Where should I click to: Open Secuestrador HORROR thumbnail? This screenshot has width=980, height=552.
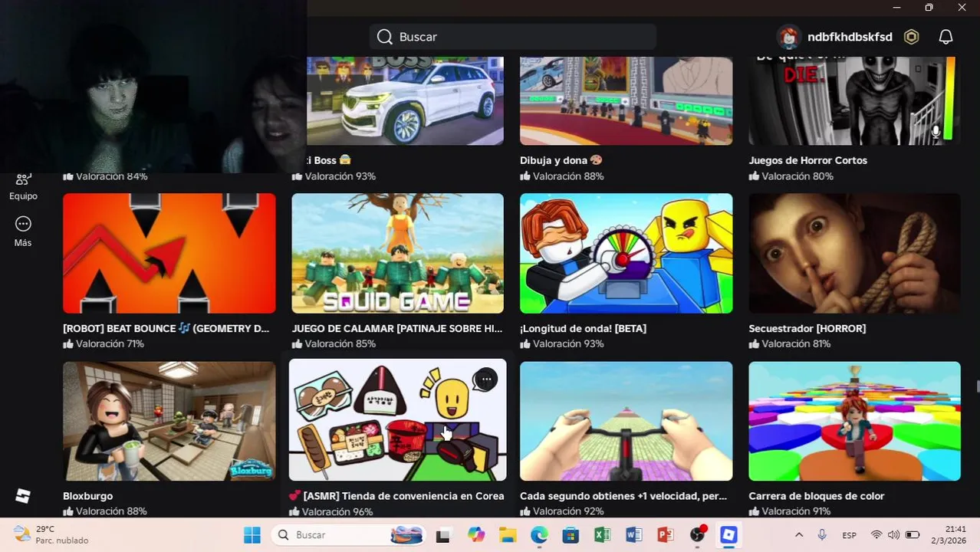pyautogui.click(x=854, y=253)
